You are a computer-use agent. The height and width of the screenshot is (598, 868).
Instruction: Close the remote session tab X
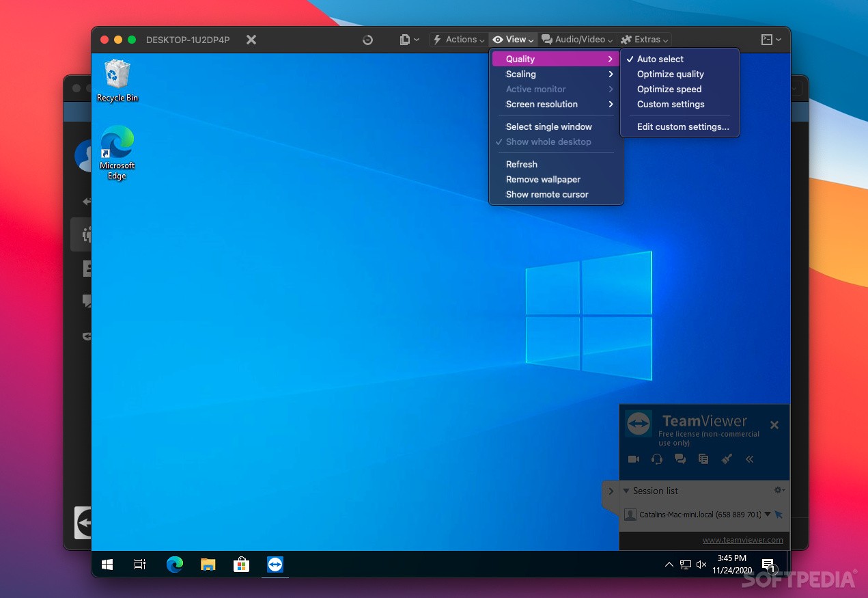click(251, 40)
